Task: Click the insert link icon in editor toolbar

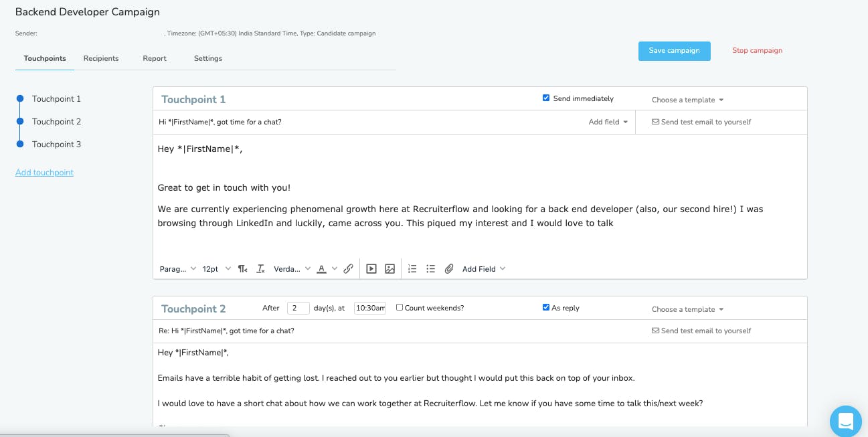Action: coord(348,269)
